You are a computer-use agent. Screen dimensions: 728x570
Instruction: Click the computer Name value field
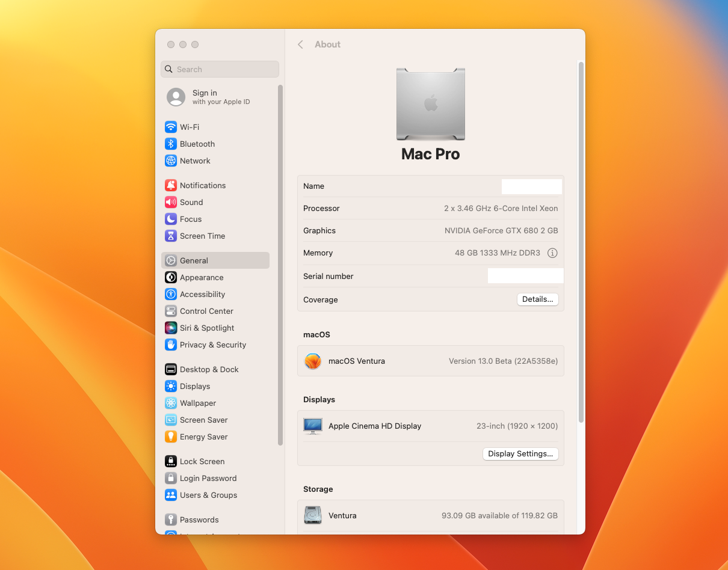coord(532,186)
